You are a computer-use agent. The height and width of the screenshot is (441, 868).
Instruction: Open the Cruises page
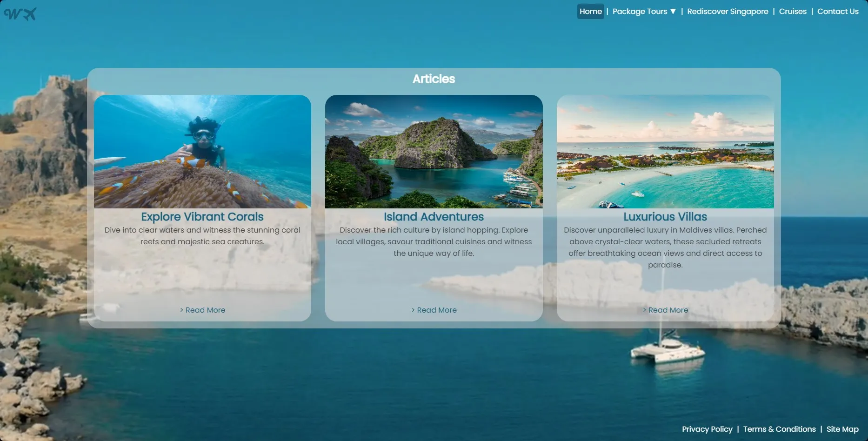[x=793, y=12]
